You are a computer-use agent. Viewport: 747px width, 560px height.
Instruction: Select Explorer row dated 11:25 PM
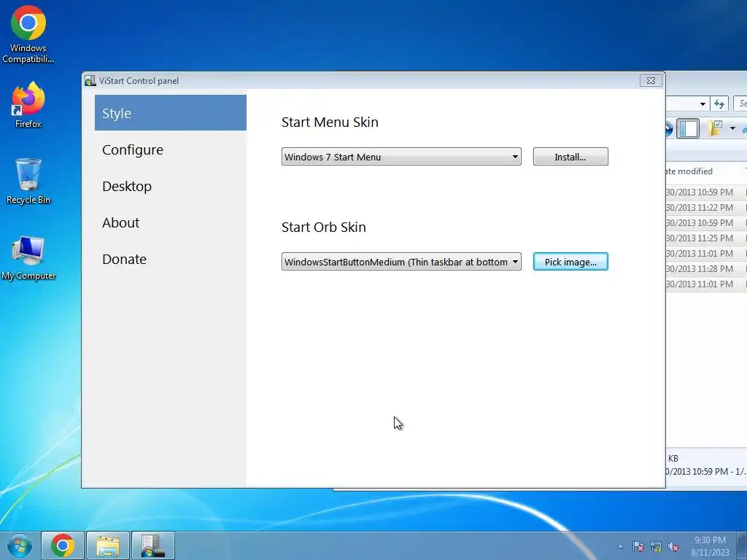click(x=706, y=238)
